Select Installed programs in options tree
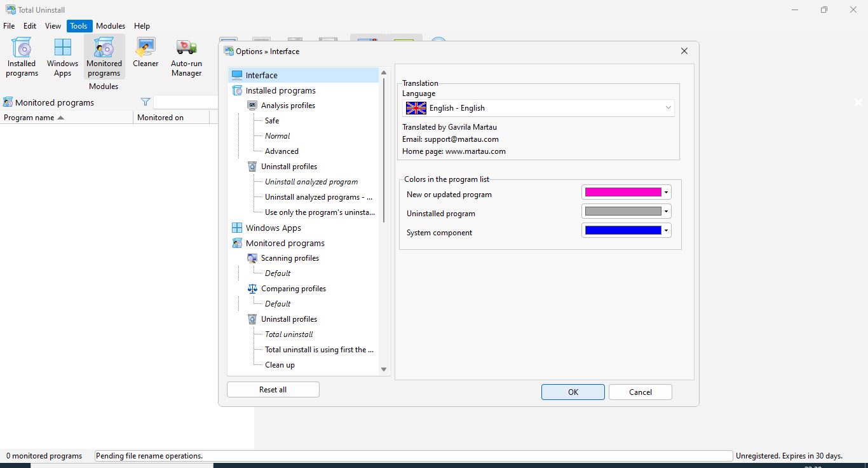This screenshot has height=468, width=868. pos(281,90)
